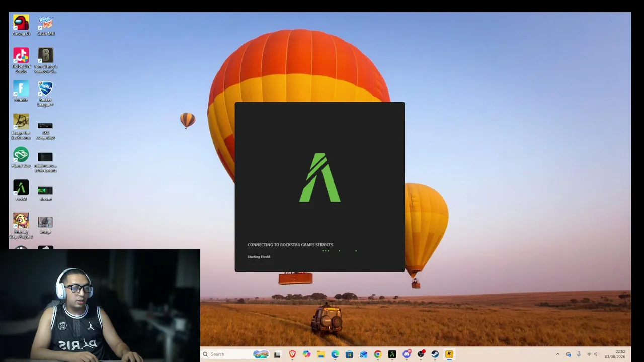This screenshot has height=362, width=644.
Task: Click the Planet Zoo desktop shortcut
Action: [x=21, y=157]
